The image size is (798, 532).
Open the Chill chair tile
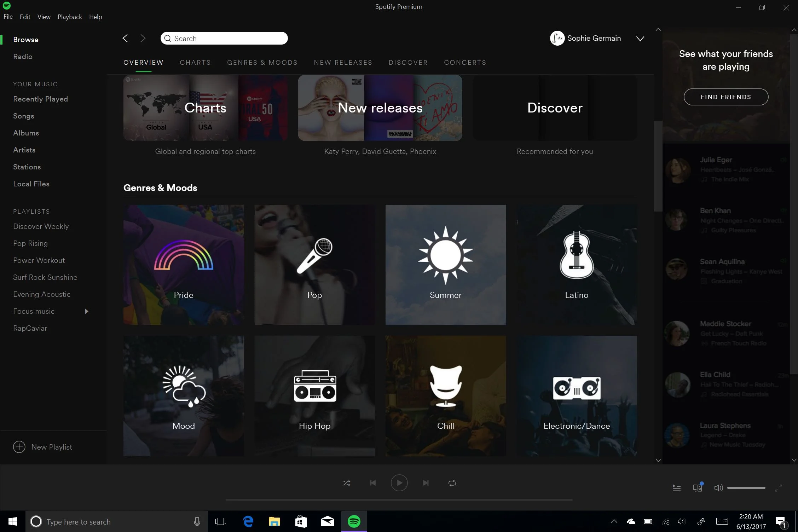click(x=446, y=396)
